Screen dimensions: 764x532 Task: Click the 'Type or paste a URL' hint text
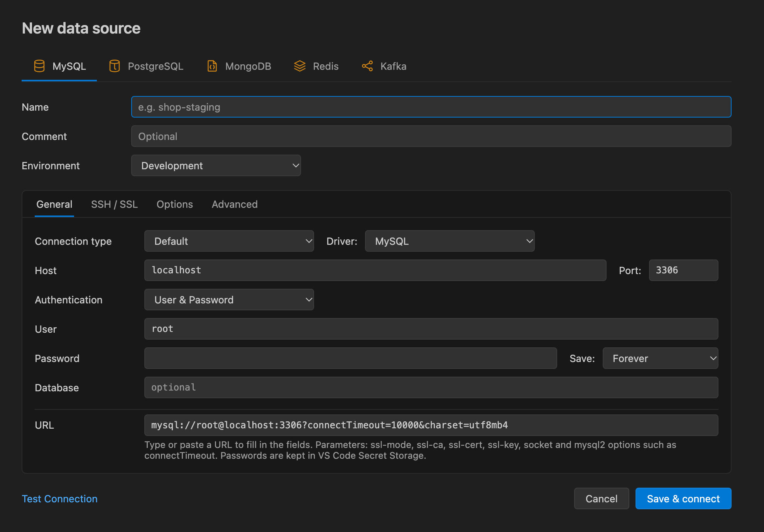pos(410,450)
